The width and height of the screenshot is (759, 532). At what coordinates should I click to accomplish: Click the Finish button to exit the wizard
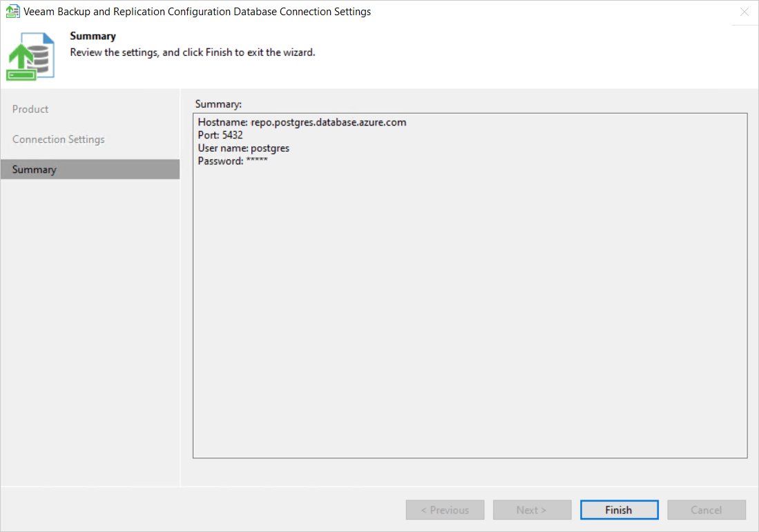coord(619,509)
